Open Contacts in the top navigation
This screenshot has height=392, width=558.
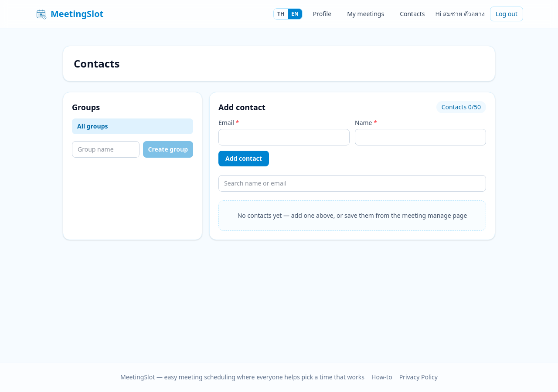[x=412, y=14]
